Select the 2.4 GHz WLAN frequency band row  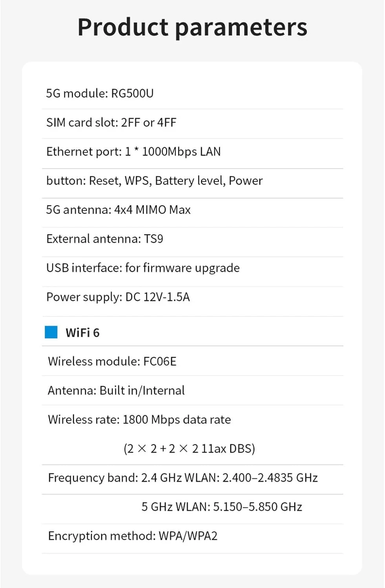[182, 477]
